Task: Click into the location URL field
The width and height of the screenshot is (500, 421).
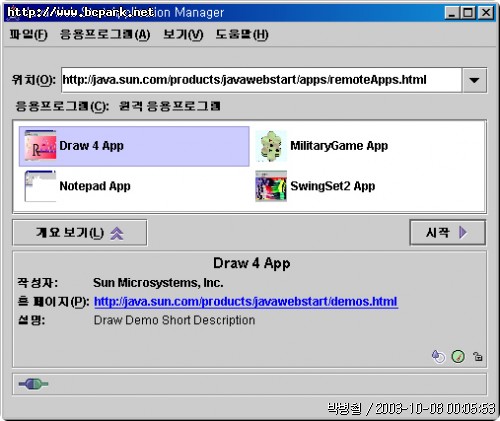Action: (262, 80)
